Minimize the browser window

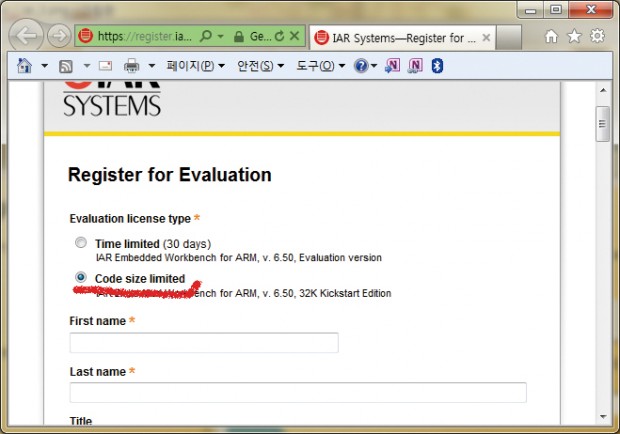point(531,10)
